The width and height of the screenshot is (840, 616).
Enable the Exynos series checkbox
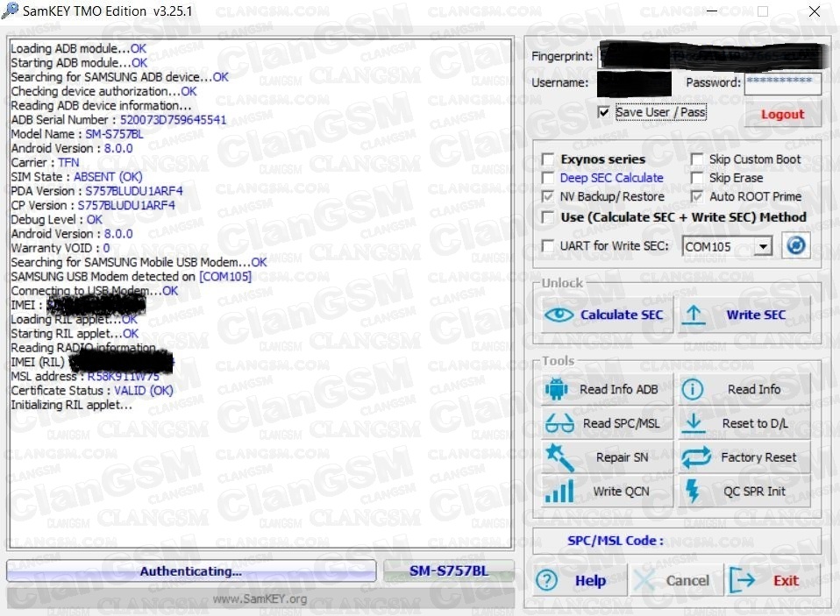[x=548, y=159]
